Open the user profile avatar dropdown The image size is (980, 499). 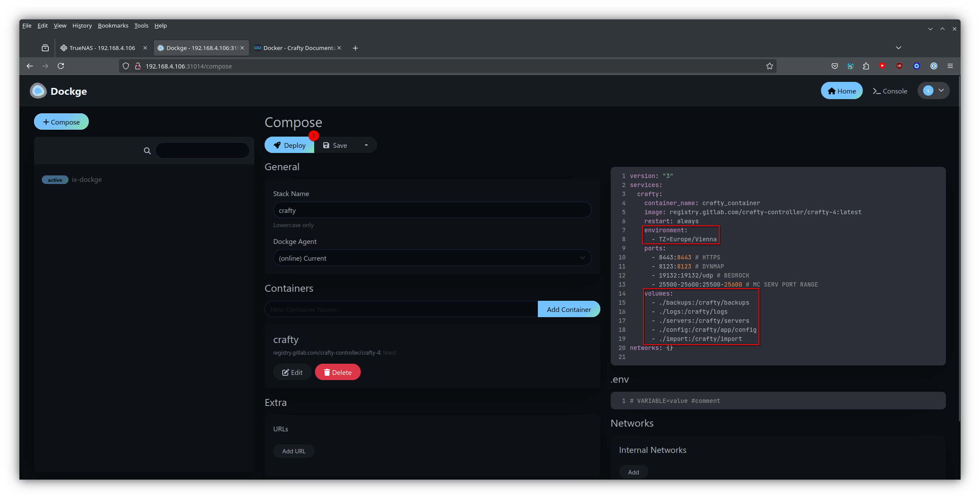[x=933, y=91]
